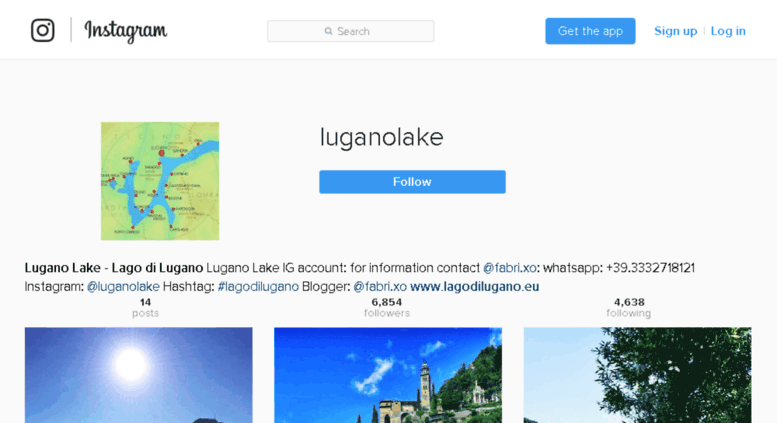Focus the Search input field
This screenshot has height=423, width=777.
pos(351,31)
